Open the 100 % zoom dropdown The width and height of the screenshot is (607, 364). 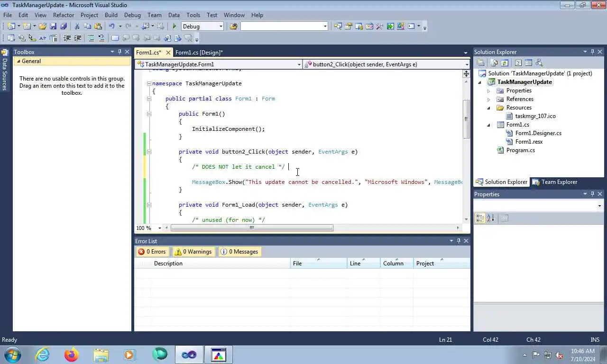tap(159, 228)
